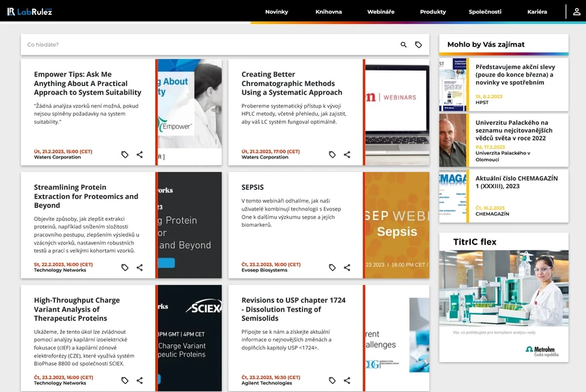Open the Novinky menu

276,12
